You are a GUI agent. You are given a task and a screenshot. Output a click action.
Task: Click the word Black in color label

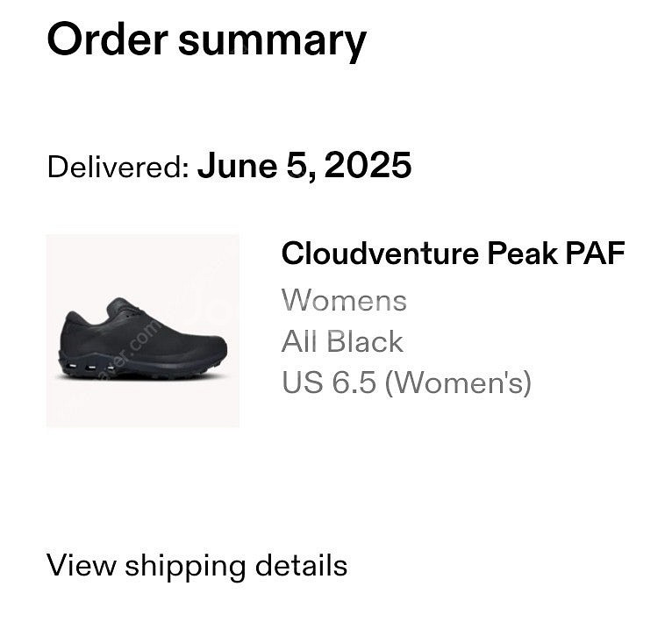point(365,341)
